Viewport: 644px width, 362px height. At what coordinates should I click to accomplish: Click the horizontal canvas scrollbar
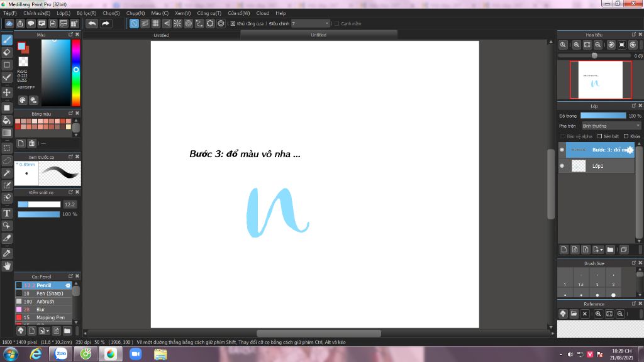319,333
